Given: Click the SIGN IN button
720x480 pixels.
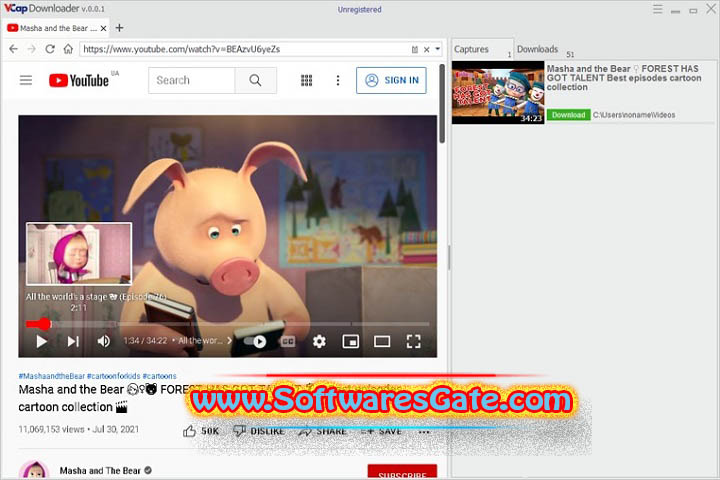Looking at the screenshot, I should tap(391, 80).
